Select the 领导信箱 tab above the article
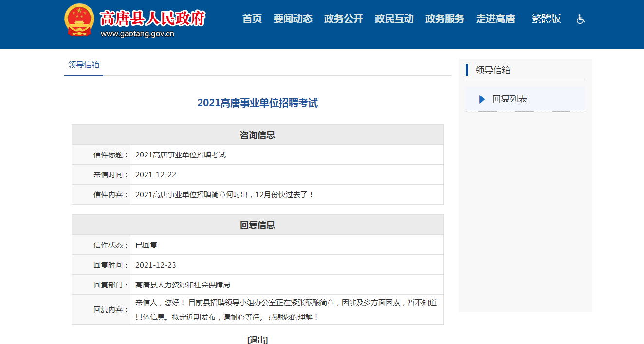The image size is (644, 344). 84,65
